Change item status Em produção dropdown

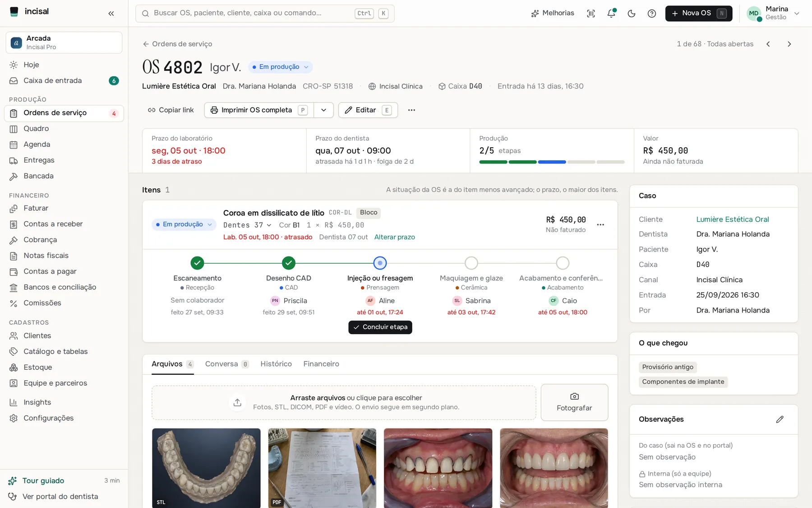tap(184, 224)
